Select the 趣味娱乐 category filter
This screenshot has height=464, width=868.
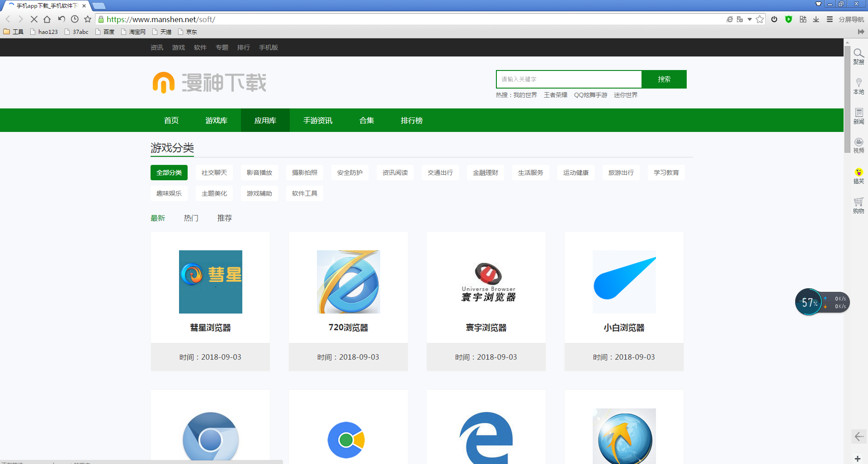pos(169,193)
